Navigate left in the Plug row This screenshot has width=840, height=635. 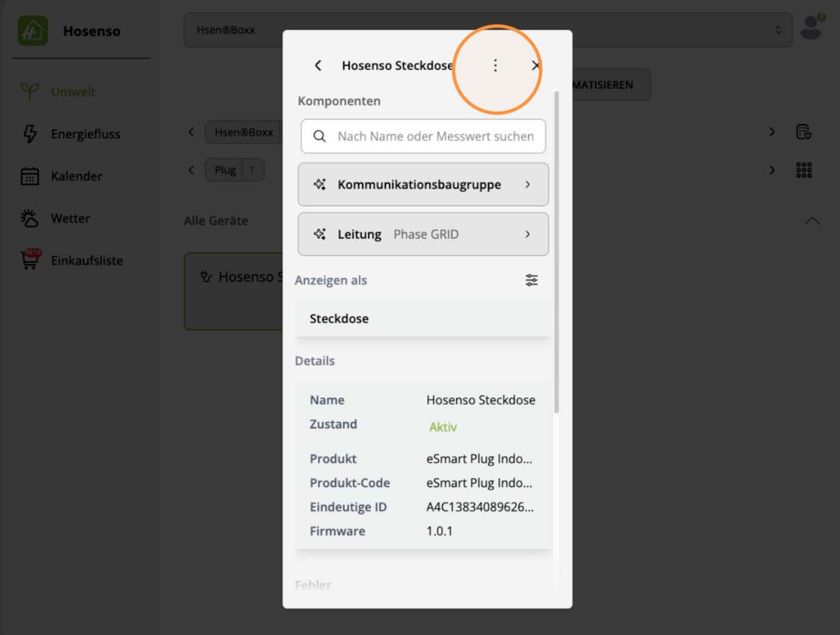pos(191,170)
